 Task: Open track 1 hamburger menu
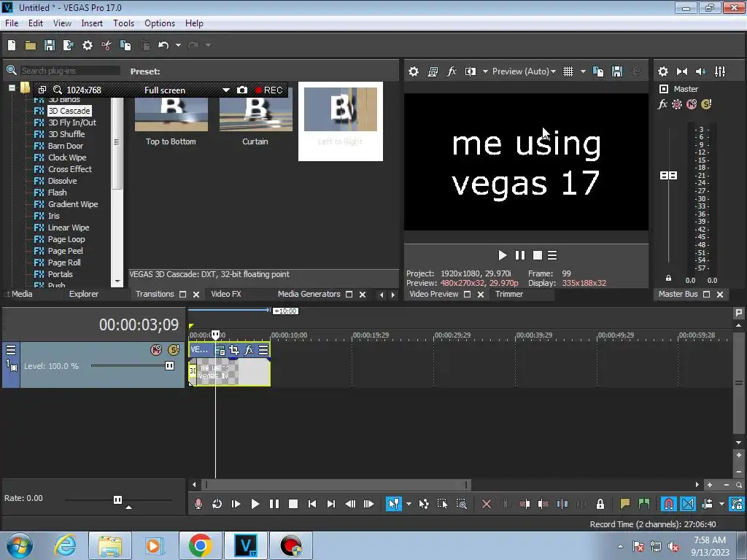11,351
